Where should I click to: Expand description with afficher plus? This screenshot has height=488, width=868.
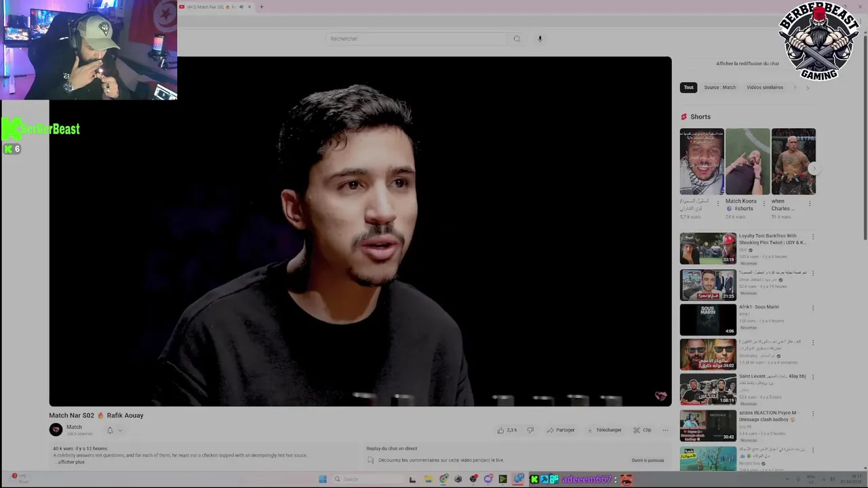(x=71, y=462)
